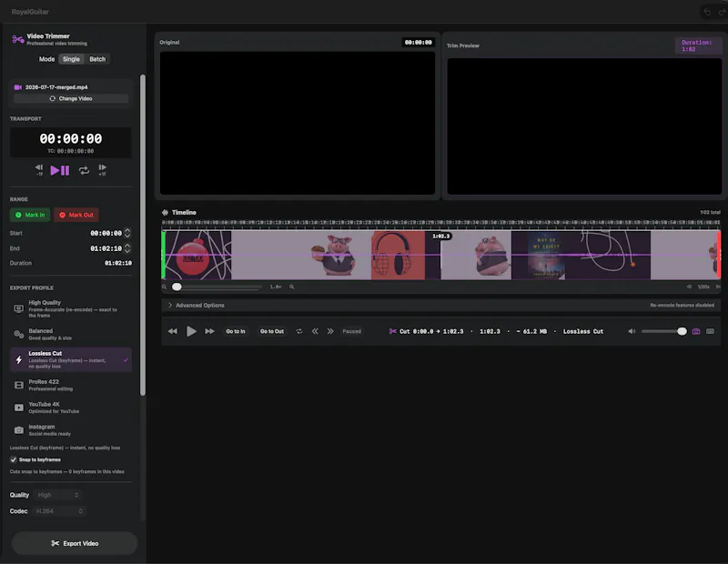Click the ProRes 422 film icon
Image resolution: width=728 pixels, height=564 pixels.
(18, 385)
